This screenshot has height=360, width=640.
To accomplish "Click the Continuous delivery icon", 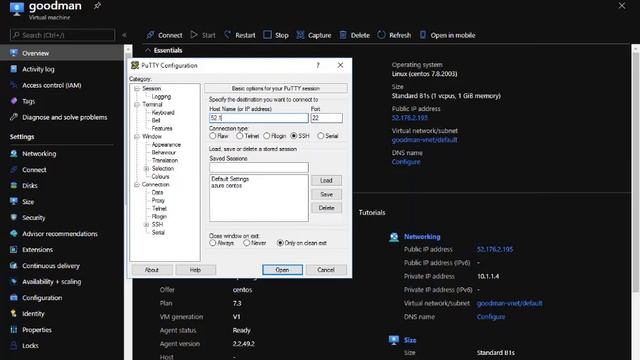I will click(x=14, y=266).
